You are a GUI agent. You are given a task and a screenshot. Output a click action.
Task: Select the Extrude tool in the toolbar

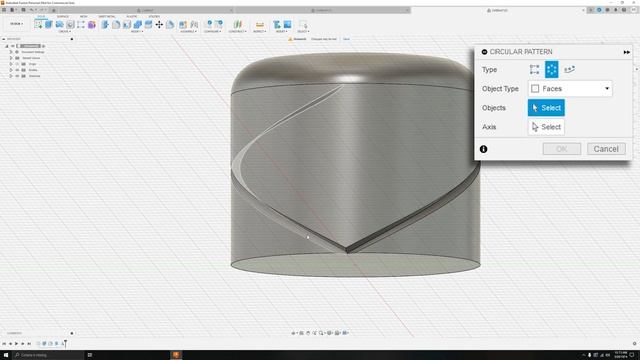coord(49,24)
